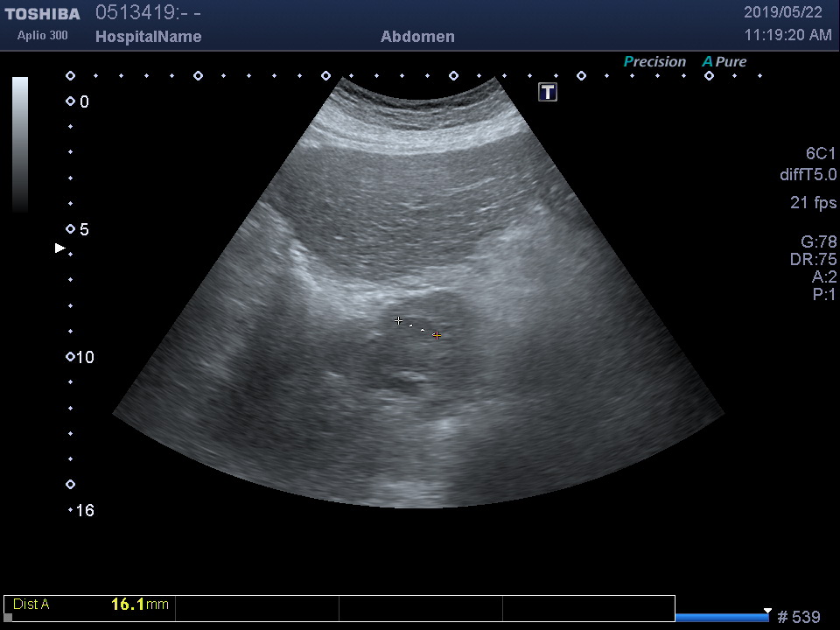Toggle the APure imaging indicator
The height and width of the screenshot is (630, 840).
[x=724, y=62]
